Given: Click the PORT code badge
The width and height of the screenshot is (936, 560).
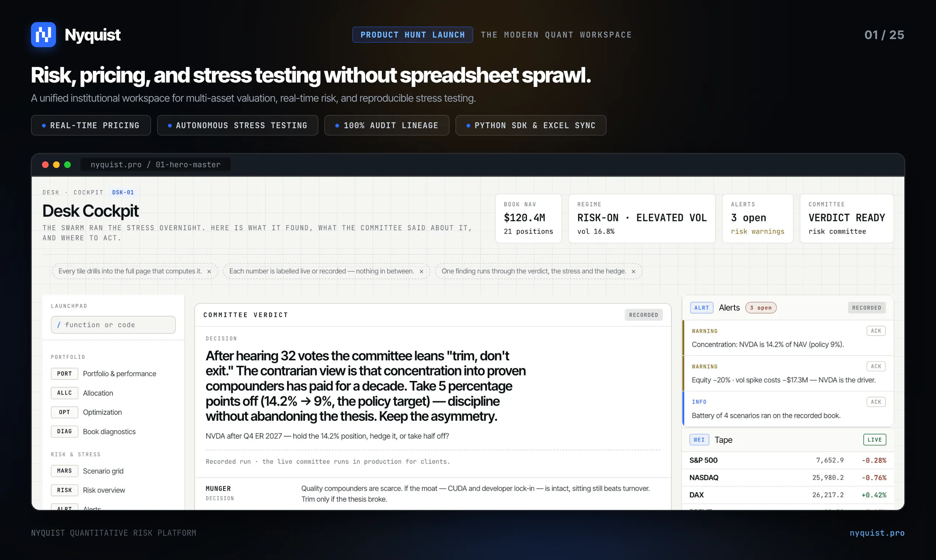Looking at the screenshot, I should (64, 374).
